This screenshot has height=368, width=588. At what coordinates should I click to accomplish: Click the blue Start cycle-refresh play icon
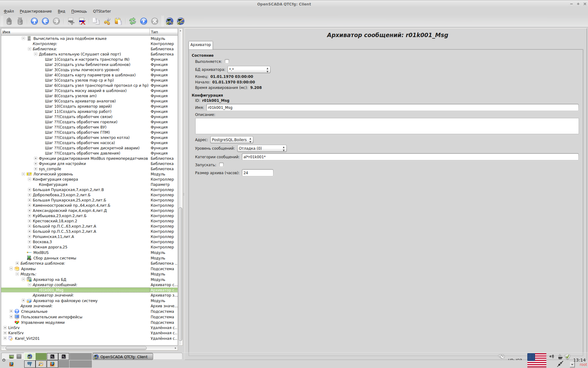(x=144, y=21)
